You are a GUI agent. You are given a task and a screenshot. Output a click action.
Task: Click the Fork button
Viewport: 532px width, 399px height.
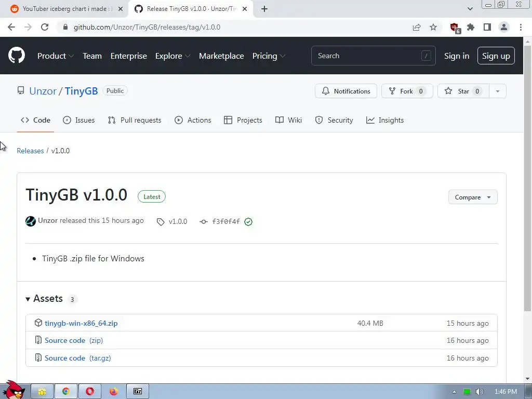pyautogui.click(x=407, y=91)
